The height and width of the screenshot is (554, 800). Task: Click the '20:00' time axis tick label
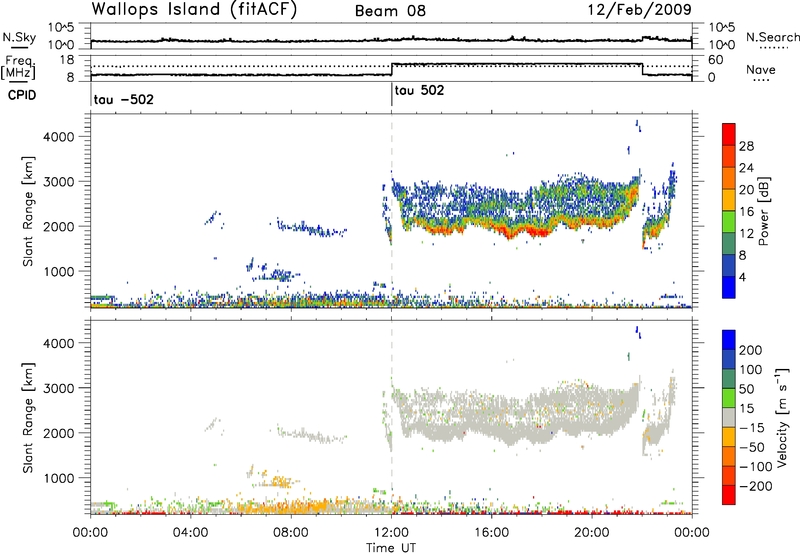[x=592, y=533]
